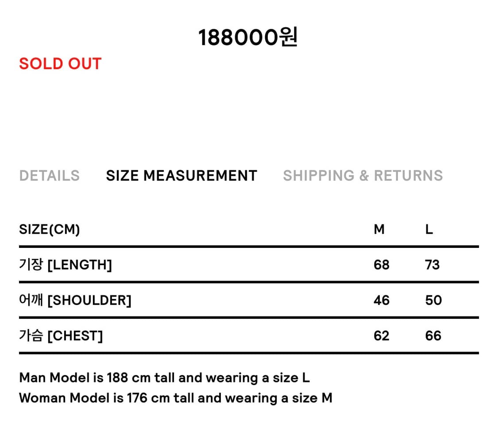Click shoulder value 46 for size M
Screen dimensions: 498x448
pyautogui.click(x=382, y=300)
